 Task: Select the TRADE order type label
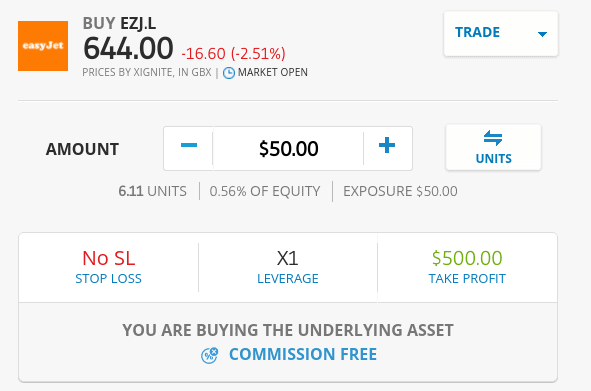click(x=477, y=32)
